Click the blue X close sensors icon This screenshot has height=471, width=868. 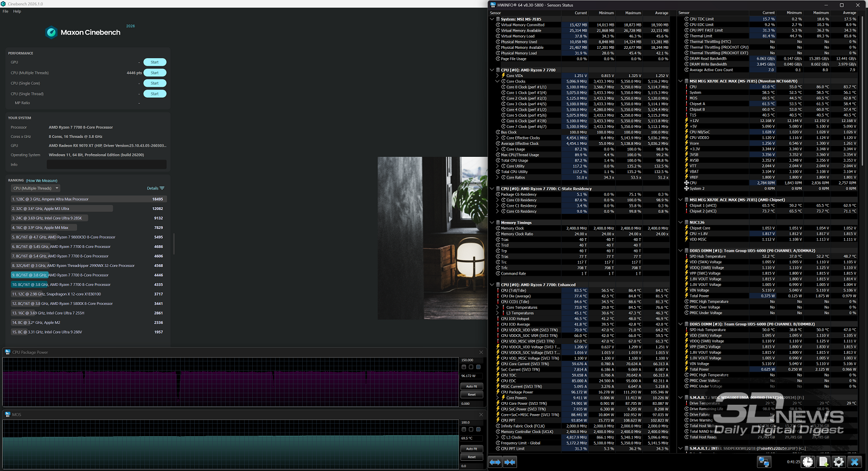tap(854, 462)
